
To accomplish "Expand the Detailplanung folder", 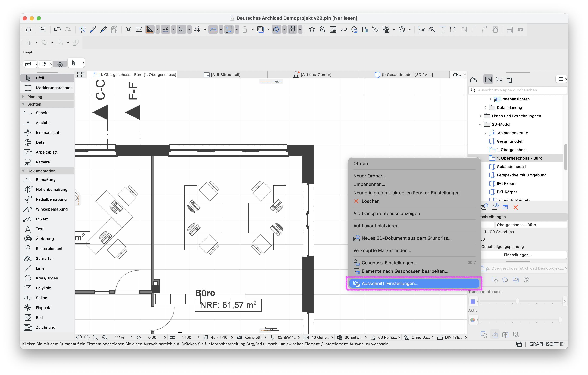I will tap(485, 107).
